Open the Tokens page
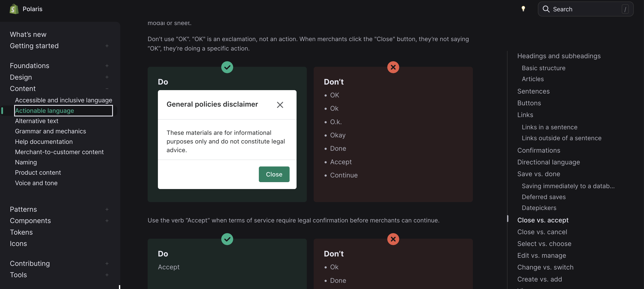644x289 pixels. tap(21, 232)
